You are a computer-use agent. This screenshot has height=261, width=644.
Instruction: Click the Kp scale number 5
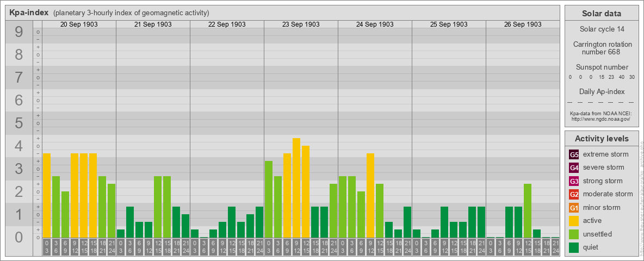[19, 123]
